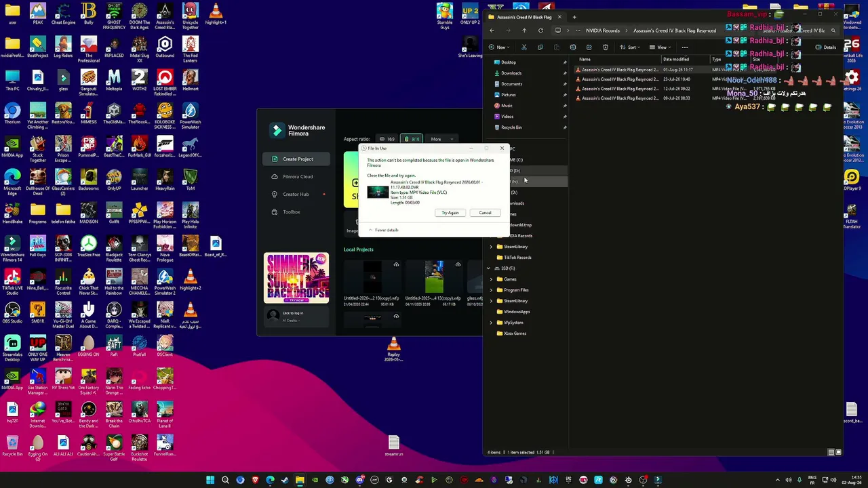This screenshot has height=488, width=868.
Task: Open Filmora Cloud section
Action: 298,176
